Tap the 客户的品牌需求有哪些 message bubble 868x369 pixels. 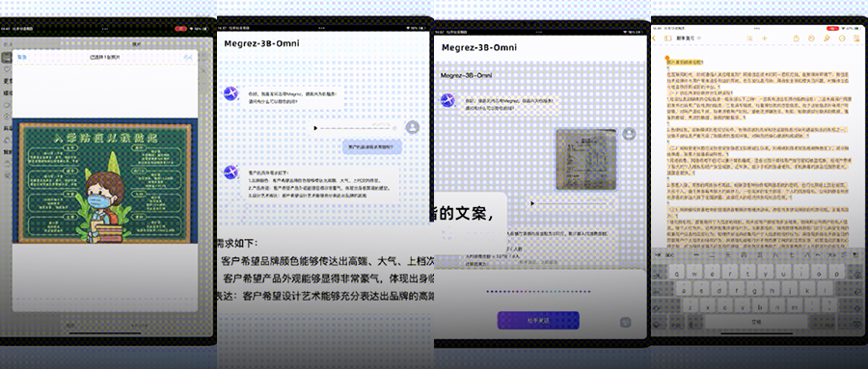tap(371, 146)
